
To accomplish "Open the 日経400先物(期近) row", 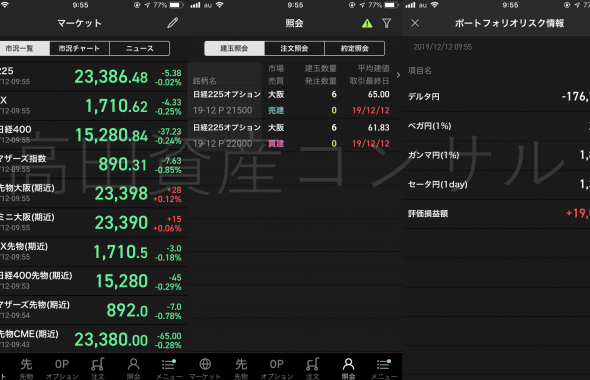I will click(x=93, y=281).
